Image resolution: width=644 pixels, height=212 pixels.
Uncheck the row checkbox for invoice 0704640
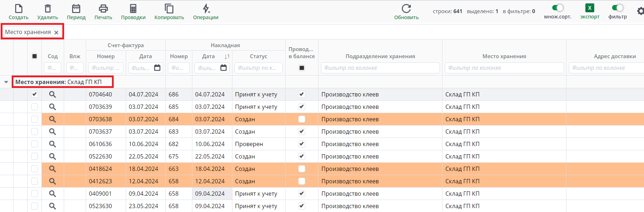pyautogui.click(x=34, y=94)
